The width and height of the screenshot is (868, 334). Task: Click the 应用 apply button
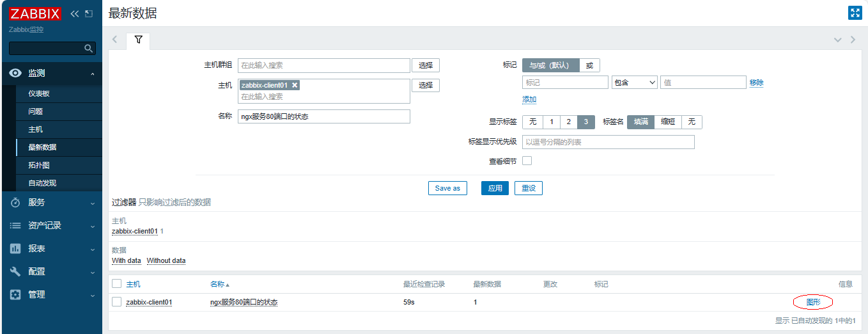tap(495, 188)
